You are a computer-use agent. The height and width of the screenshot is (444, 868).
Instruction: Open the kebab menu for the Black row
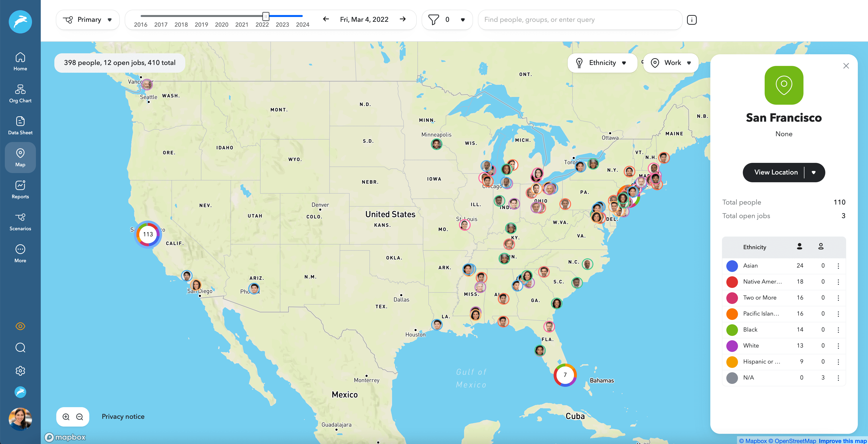(x=839, y=330)
